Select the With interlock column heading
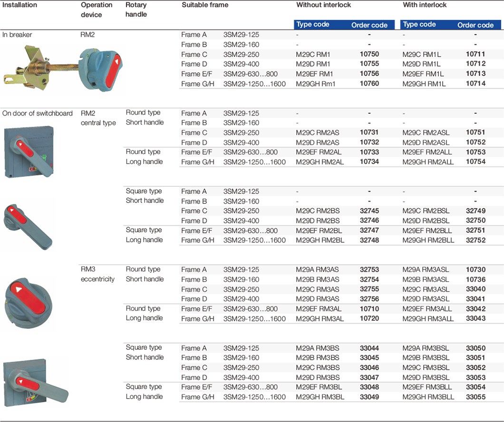The height and width of the screenshot is (422, 504). [425, 5]
